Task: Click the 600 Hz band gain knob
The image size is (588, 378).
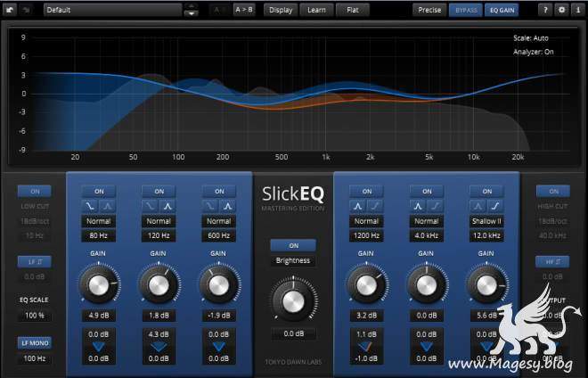Action: 219,285
